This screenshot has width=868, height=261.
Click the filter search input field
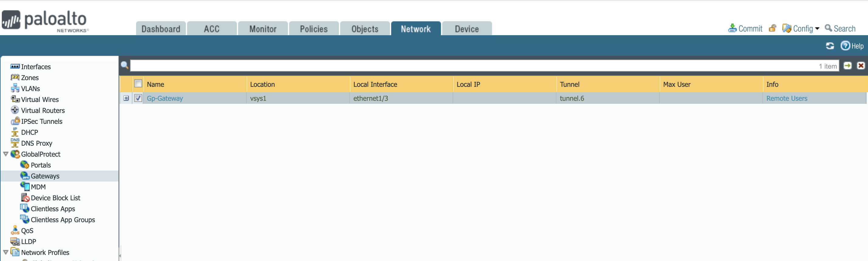[x=484, y=66]
